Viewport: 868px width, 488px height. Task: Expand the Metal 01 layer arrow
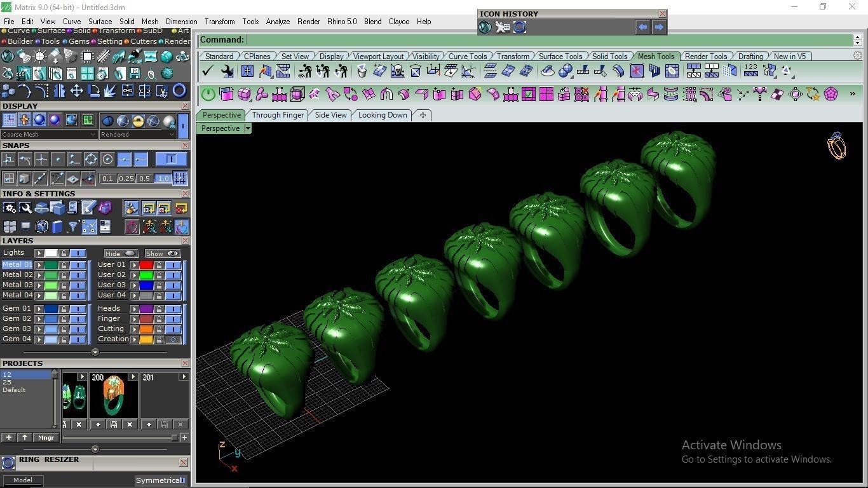tap(39, 265)
